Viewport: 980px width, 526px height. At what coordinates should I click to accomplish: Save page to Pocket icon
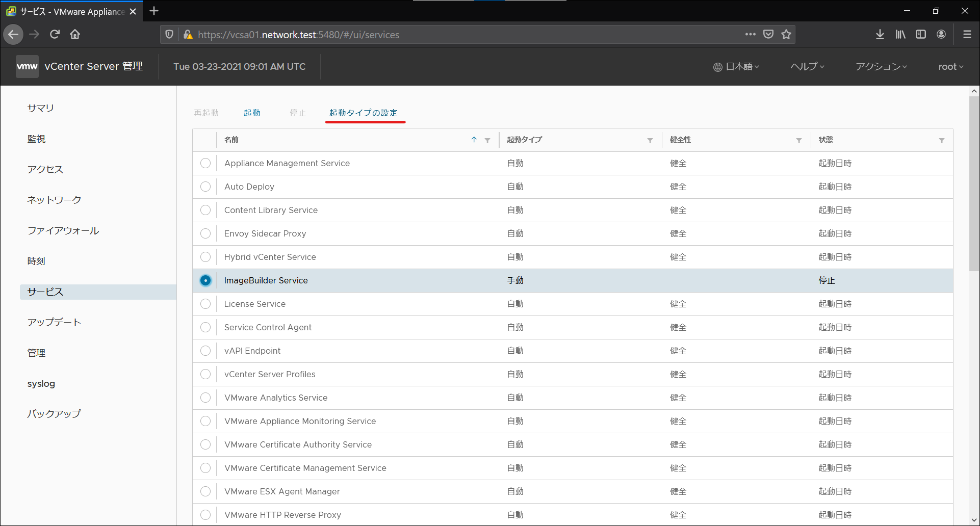pos(768,35)
